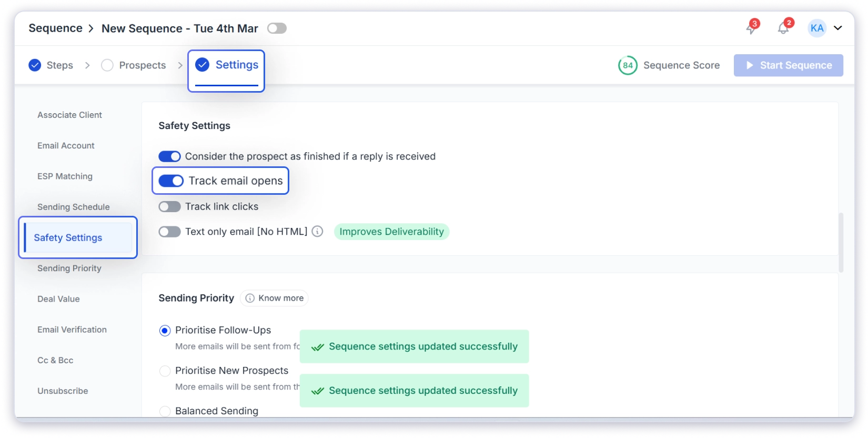Click the Settings step checkmark icon
Image resolution: width=868 pixels, height=438 pixels.
pyautogui.click(x=203, y=65)
